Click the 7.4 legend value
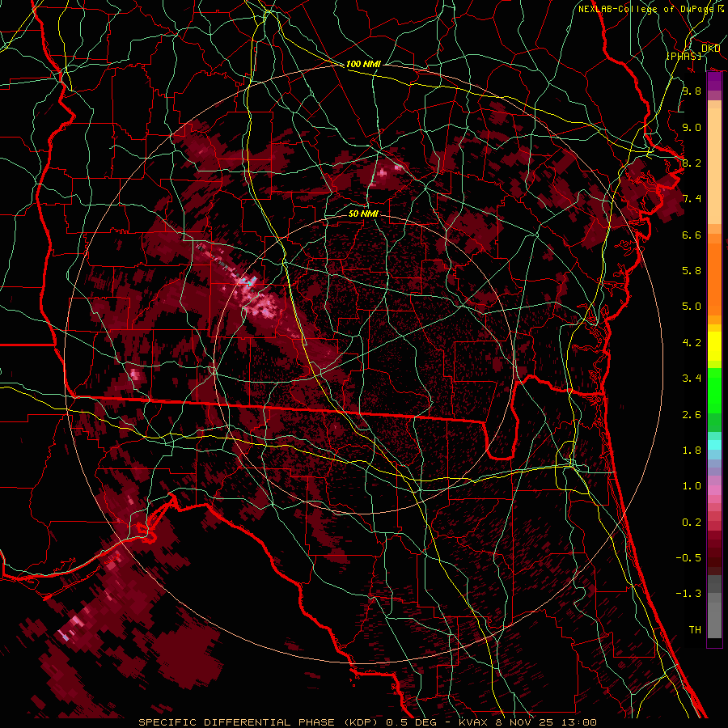 pos(692,199)
